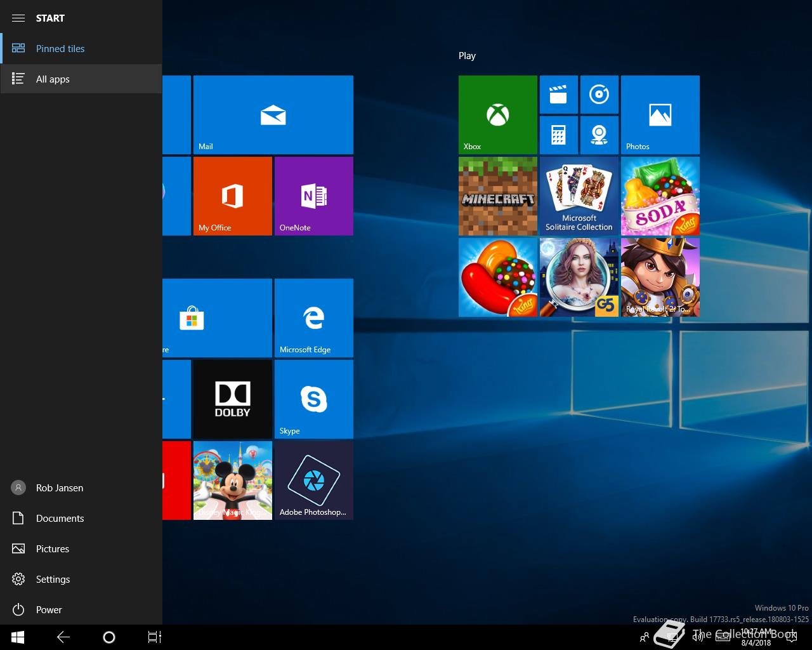The height and width of the screenshot is (650, 812).
Task: Open Rob Jansen account options
Action: point(81,487)
